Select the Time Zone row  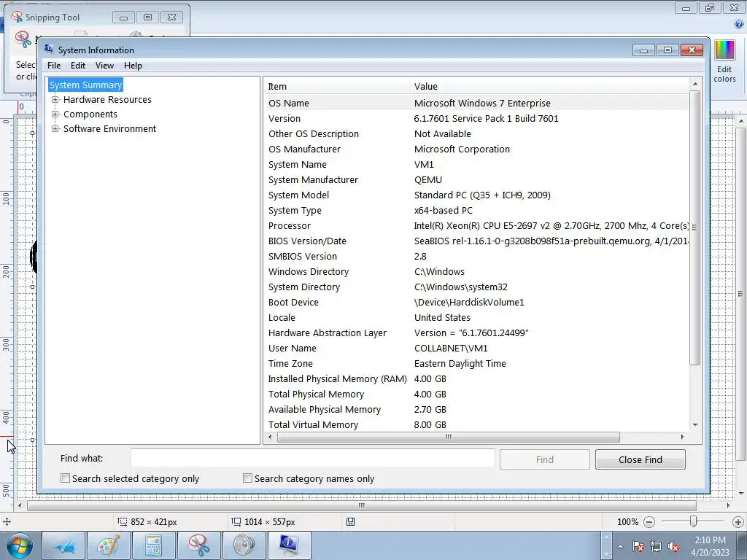pos(476,363)
